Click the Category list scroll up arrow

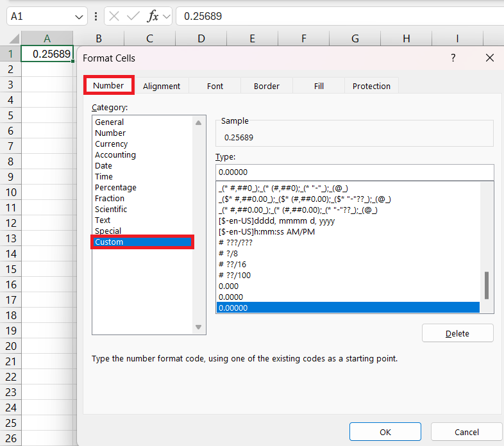point(199,123)
